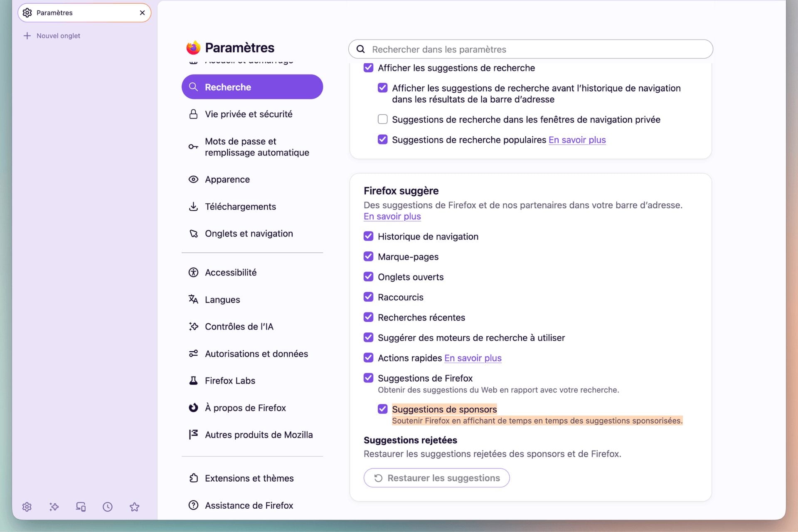The width and height of the screenshot is (798, 532).
Task: Open Téléchargements settings
Action: coord(252,207)
